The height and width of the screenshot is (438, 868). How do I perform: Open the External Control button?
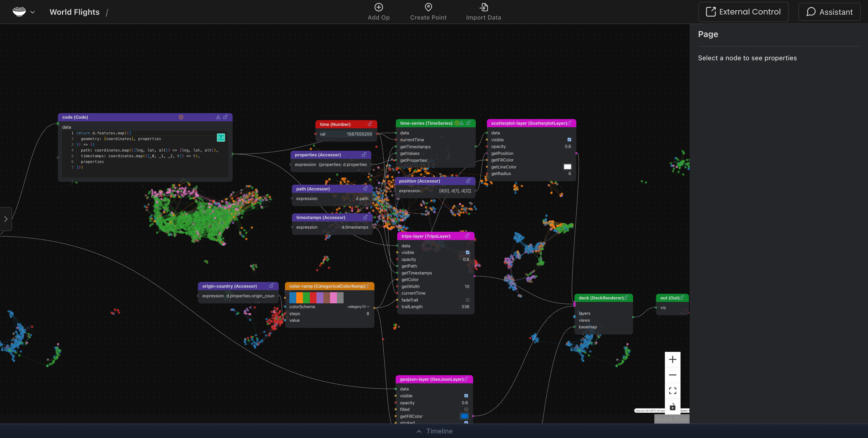[743, 12]
